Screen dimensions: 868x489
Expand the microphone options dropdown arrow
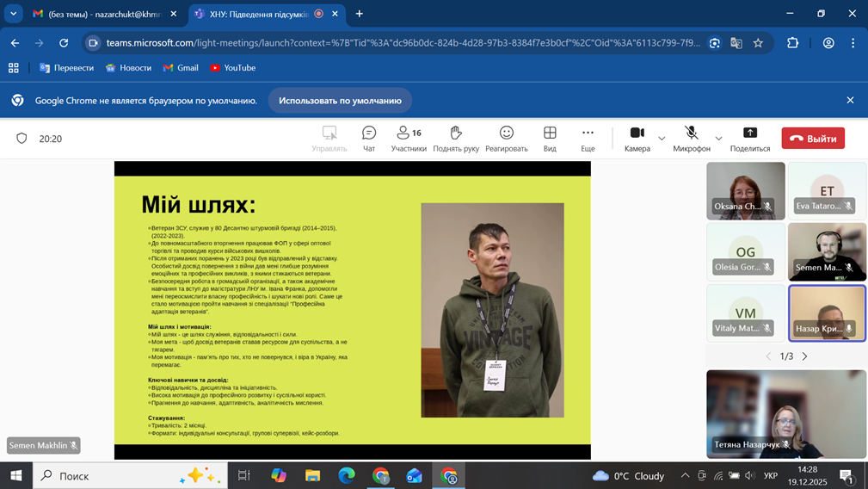pos(719,139)
